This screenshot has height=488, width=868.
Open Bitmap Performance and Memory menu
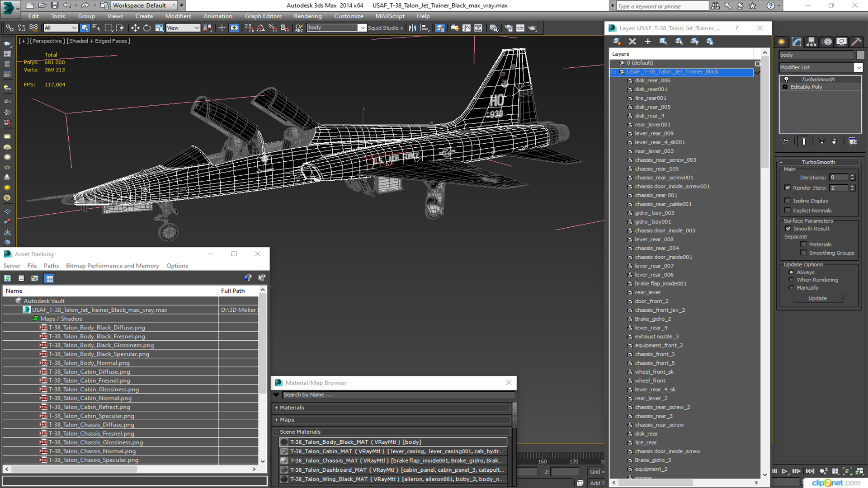coord(113,266)
